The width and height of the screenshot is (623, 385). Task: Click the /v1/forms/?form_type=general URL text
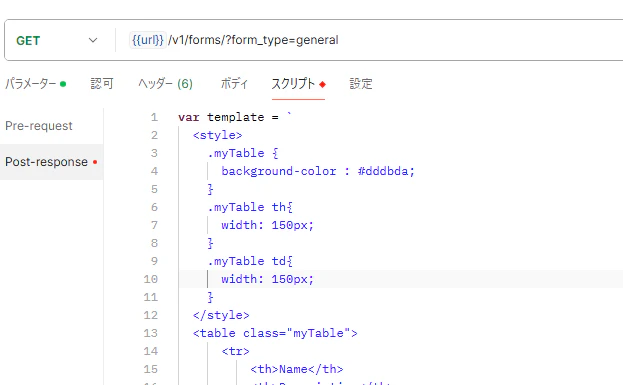tap(253, 40)
